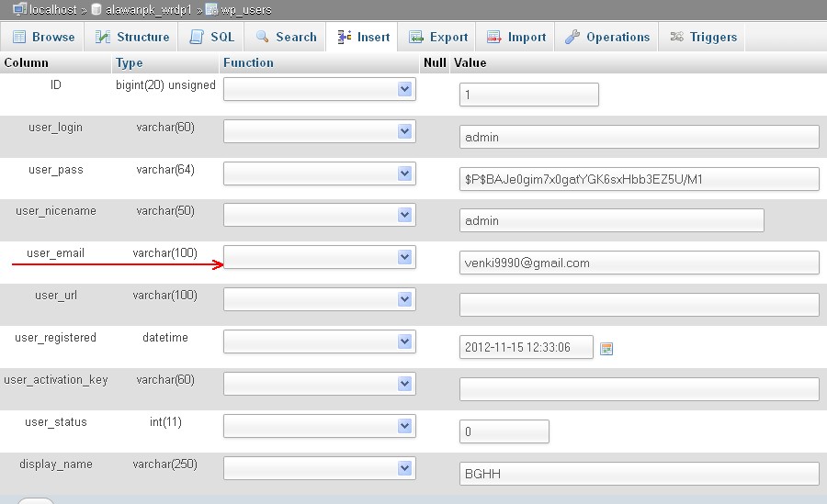Screen dimensions: 827x504
Task: Open function dropdown for user_status
Action: tap(320, 426)
